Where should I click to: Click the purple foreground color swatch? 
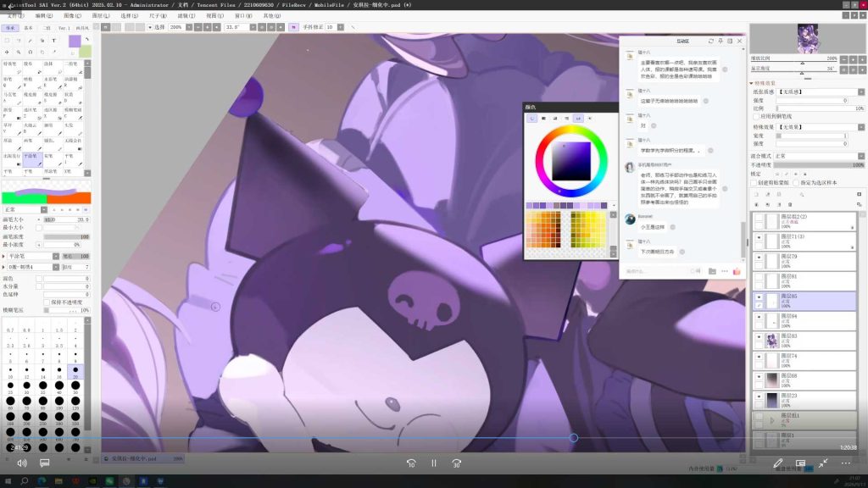coord(75,41)
